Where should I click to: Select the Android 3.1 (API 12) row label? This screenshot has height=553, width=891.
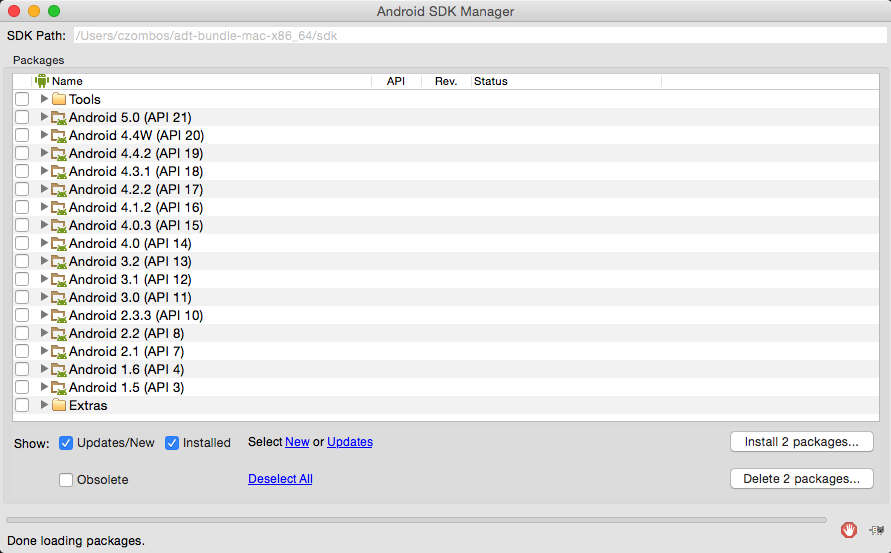tap(130, 280)
